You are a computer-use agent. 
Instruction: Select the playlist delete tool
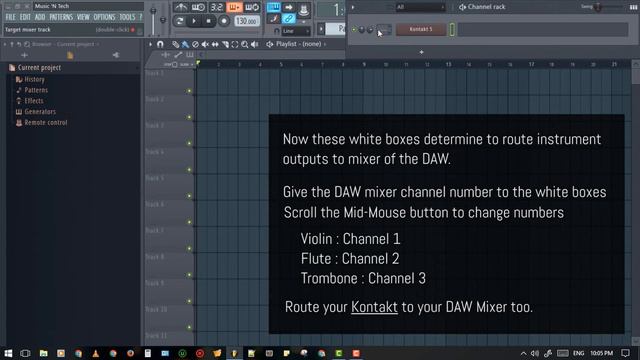[x=195, y=44]
